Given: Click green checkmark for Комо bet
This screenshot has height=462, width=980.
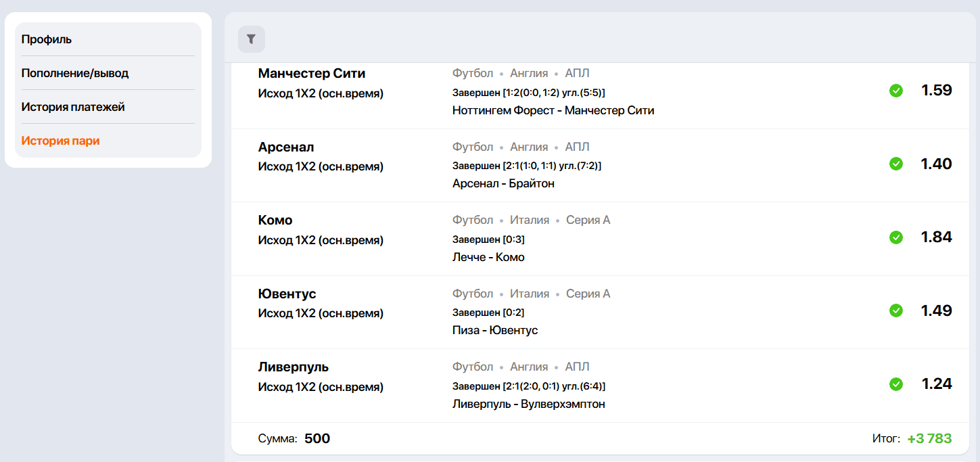Looking at the screenshot, I should point(896,237).
